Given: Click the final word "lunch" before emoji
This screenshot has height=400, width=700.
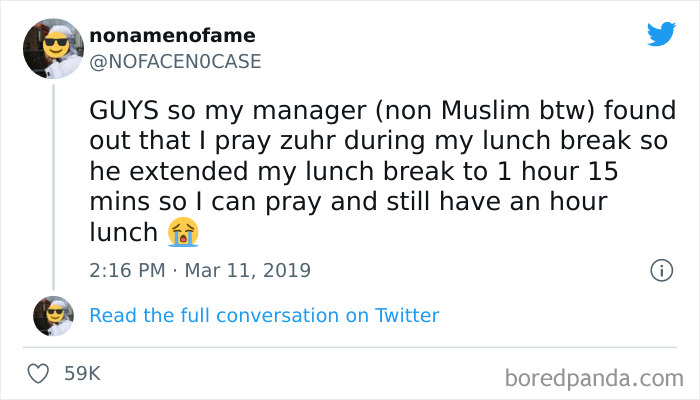Looking at the screenshot, I should [123, 232].
